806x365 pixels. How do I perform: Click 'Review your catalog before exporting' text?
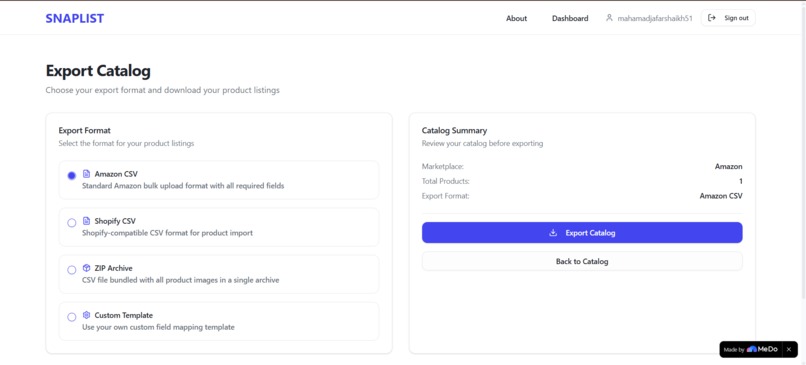tap(482, 143)
